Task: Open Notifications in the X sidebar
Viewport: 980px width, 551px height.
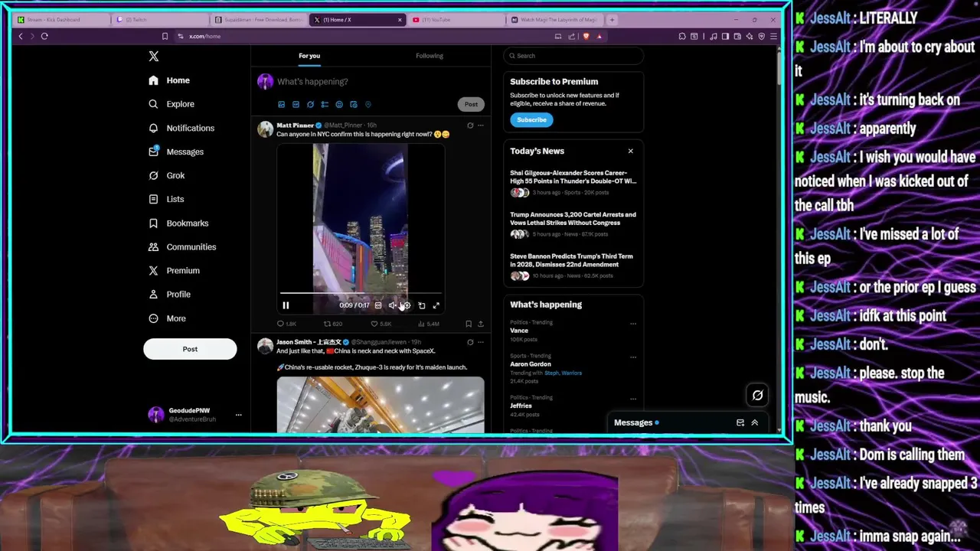Action: click(181, 128)
